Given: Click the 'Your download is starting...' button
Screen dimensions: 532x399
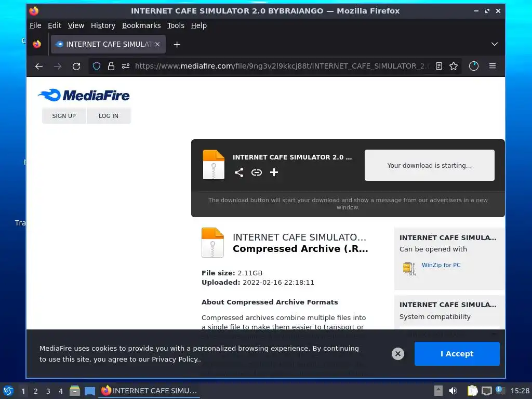Looking at the screenshot, I should tap(430, 165).
